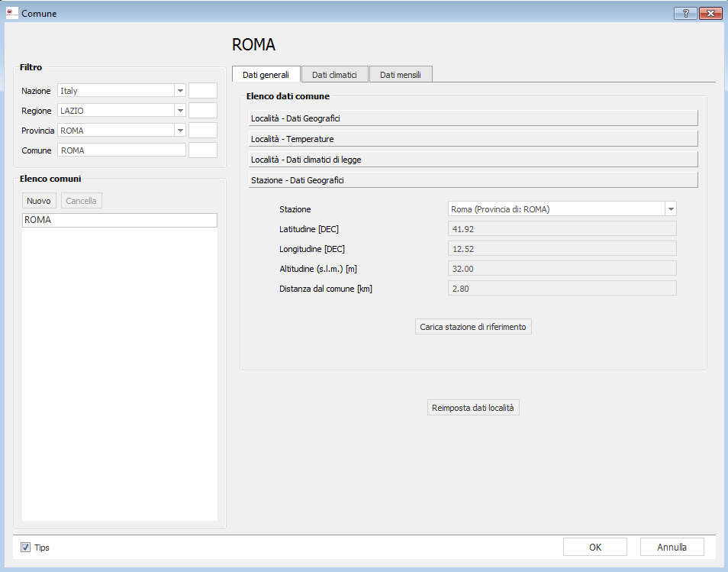The height and width of the screenshot is (572, 728).
Task: Expand Località - Dati climatici di legge
Action: (473, 160)
